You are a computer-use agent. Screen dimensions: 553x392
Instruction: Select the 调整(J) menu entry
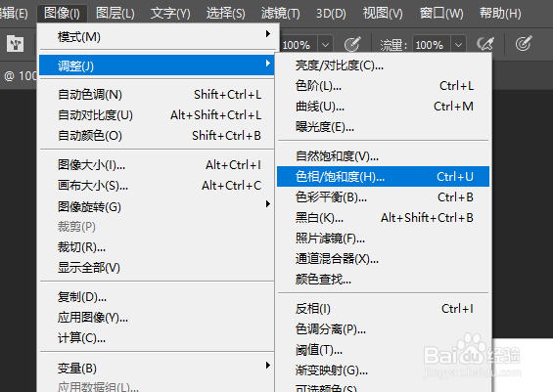[x=157, y=65]
